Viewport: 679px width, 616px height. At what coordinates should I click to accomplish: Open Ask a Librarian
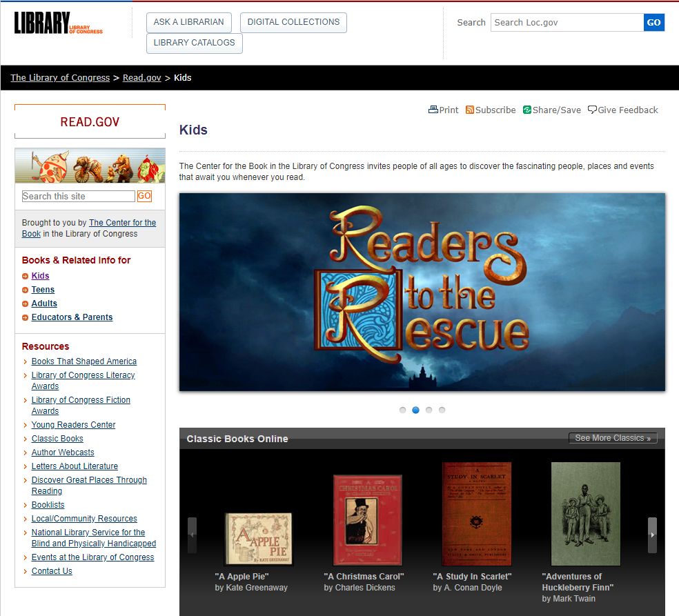pos(189,22)
